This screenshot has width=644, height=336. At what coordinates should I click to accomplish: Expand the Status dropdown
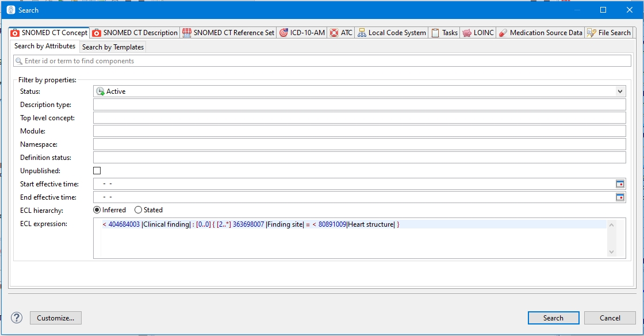(x=620, y=91)
